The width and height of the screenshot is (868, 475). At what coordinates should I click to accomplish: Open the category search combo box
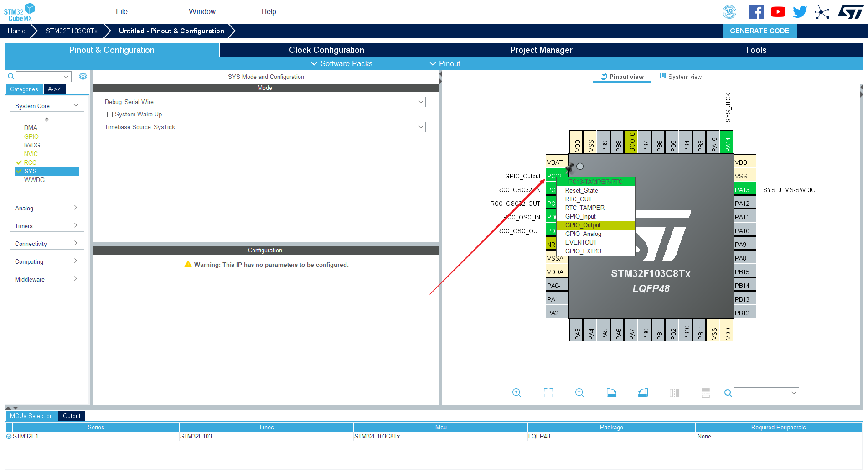point(43,77)
